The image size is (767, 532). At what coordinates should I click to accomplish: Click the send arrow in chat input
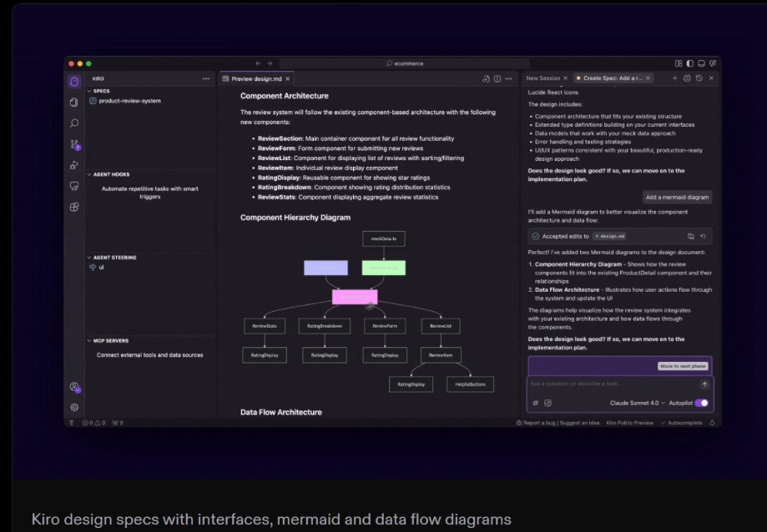pos(704,384)
